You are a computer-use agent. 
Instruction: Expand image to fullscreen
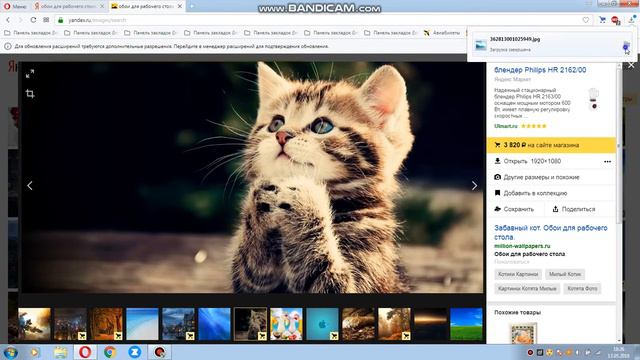30,74
